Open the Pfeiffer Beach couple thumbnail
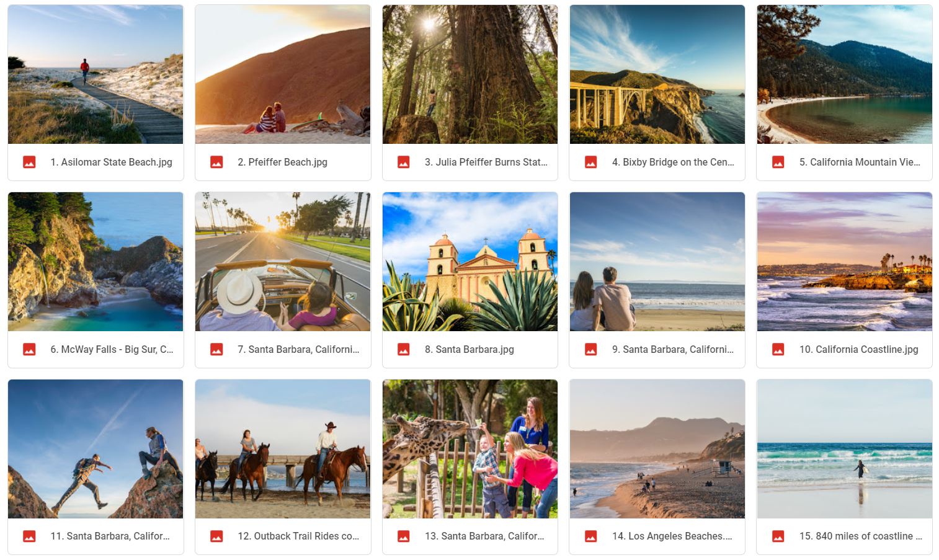The image size is (939, 560). coord(283,74)
